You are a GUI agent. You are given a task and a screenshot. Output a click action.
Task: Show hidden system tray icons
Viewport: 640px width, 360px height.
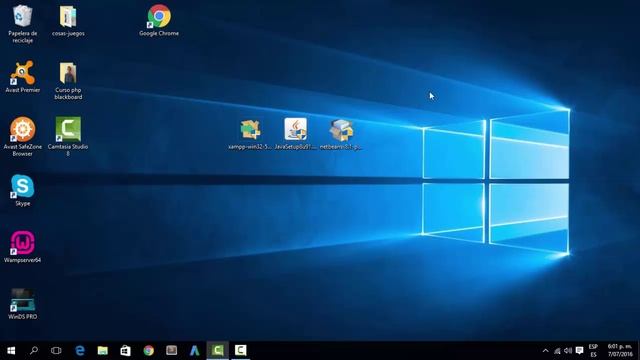tap(545, 351)
